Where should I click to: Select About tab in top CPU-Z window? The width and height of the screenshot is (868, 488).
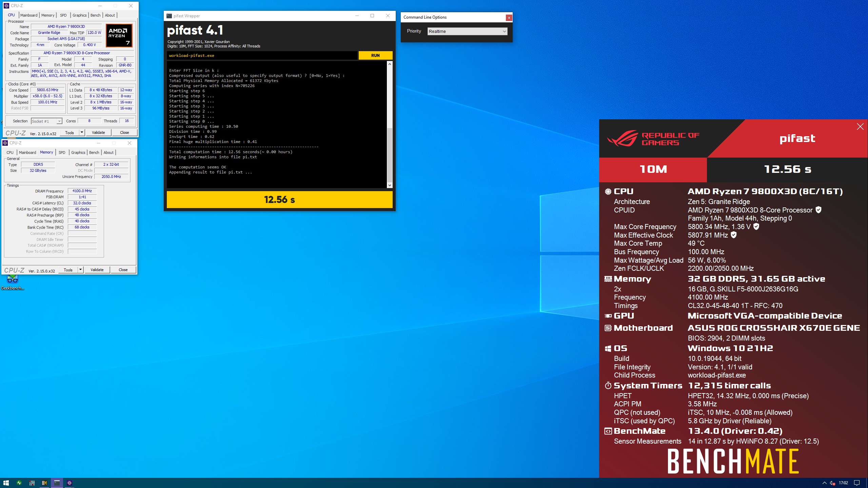coord(110,15)
